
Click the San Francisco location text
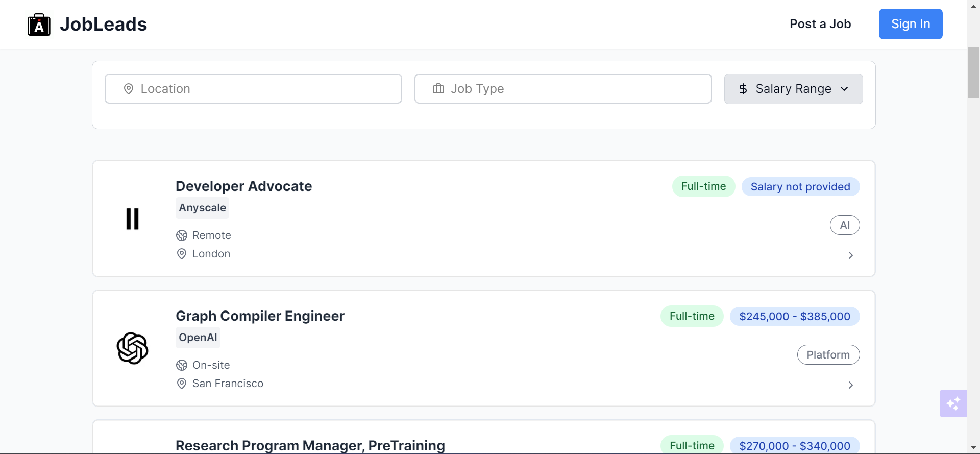[x=228, y=384]
